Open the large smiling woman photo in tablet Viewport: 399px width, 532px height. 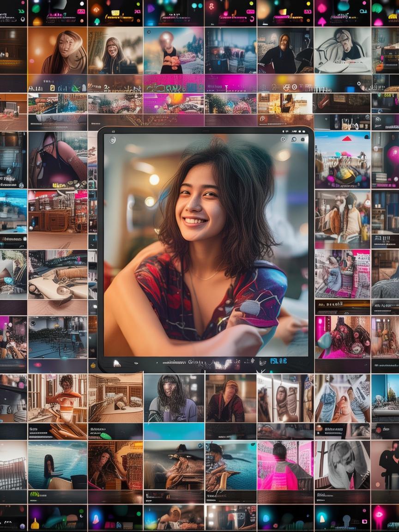click(206, 245)
